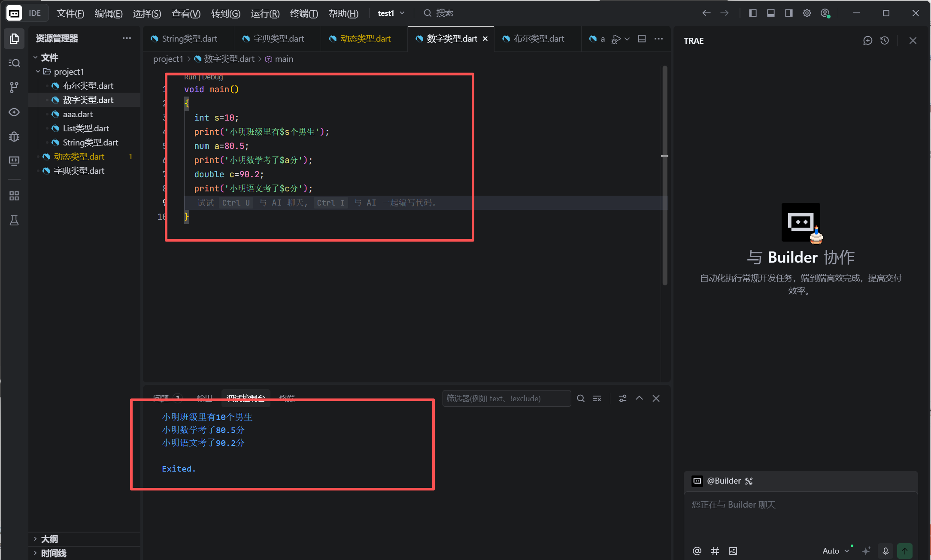Toggle the bottom panel layout button
This screenshot has height=560, width=931.
tap(771, 13)
